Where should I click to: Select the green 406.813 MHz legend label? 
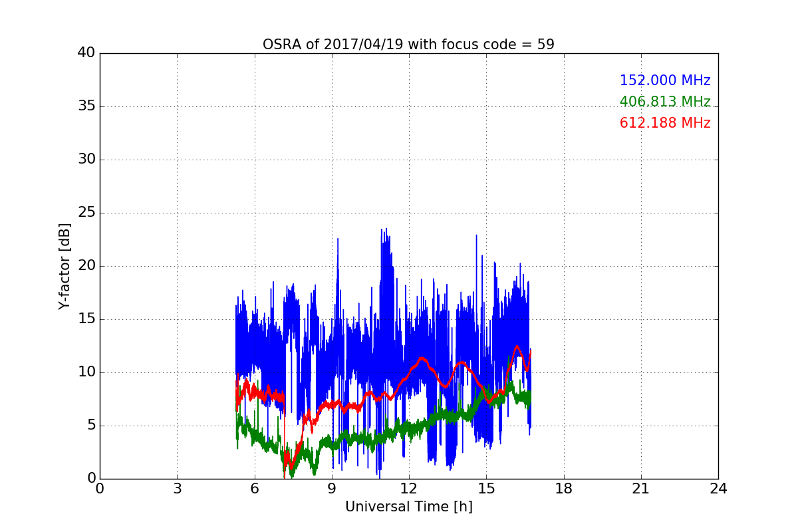tap(665, 102)
